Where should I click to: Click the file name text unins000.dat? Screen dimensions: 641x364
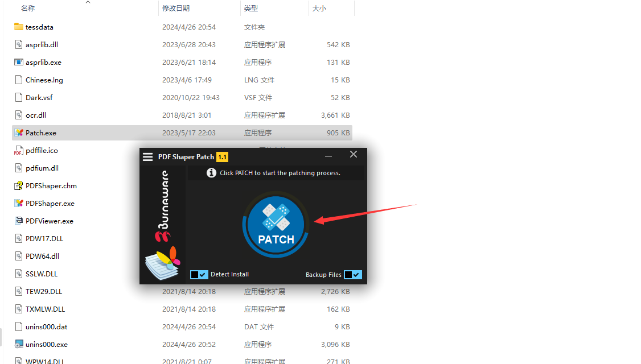(x=46, y=327)
